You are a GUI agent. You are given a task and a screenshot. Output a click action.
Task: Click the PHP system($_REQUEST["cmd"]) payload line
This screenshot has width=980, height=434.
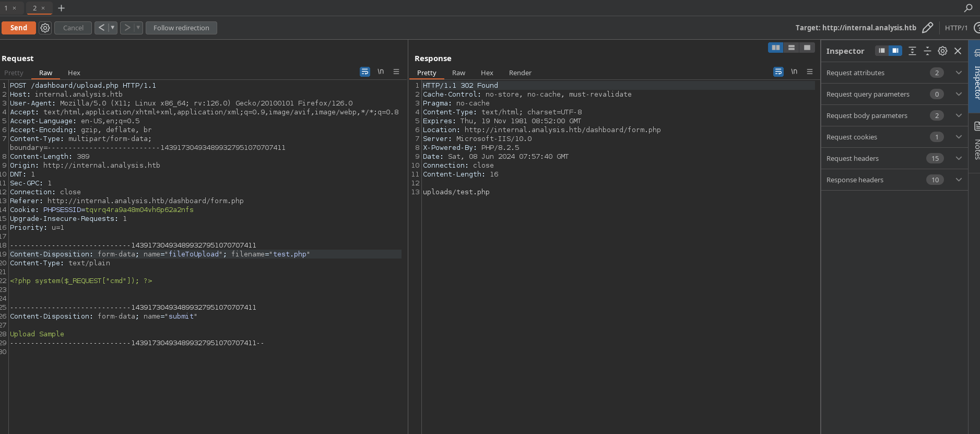tap(81, 280)
